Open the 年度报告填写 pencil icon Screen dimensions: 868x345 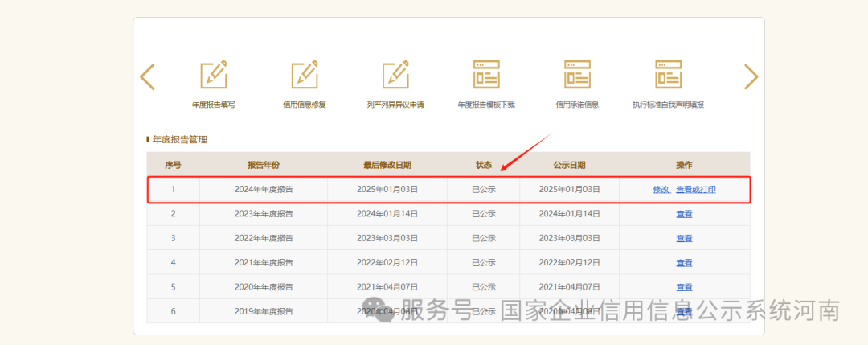[214, 74]
